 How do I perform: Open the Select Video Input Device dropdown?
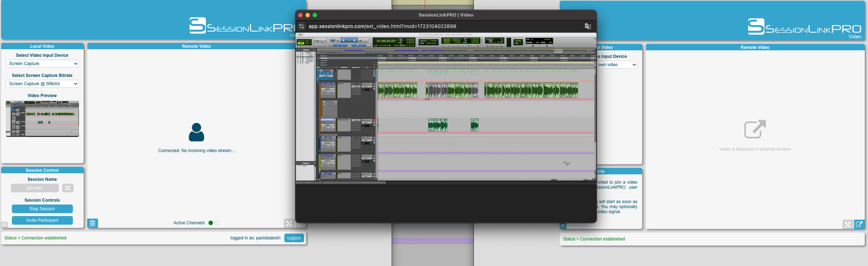click(42, 64)
